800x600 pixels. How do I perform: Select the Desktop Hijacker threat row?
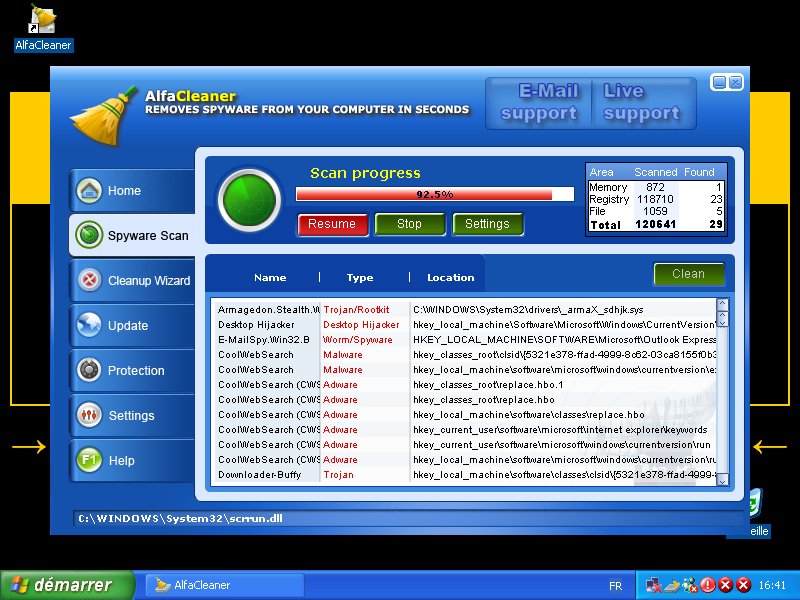tap(467, 324)
